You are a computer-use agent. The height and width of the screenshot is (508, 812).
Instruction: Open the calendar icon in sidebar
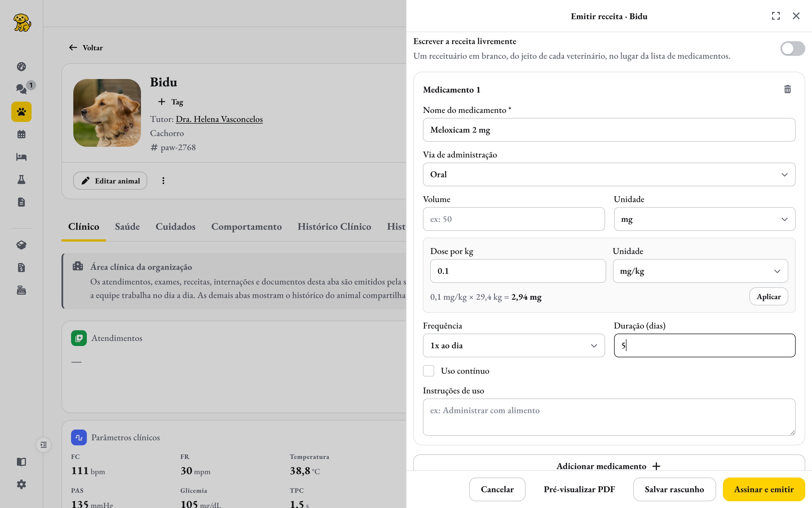(x=21, y=134)
